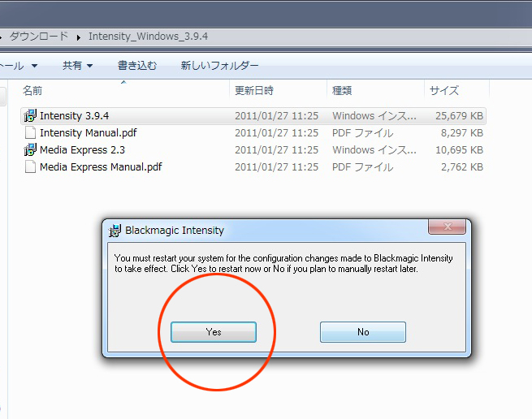Click the Intensity Manual.pdf file icon
532x419 pixels.
pyautogui.click(x=30, y=132)
